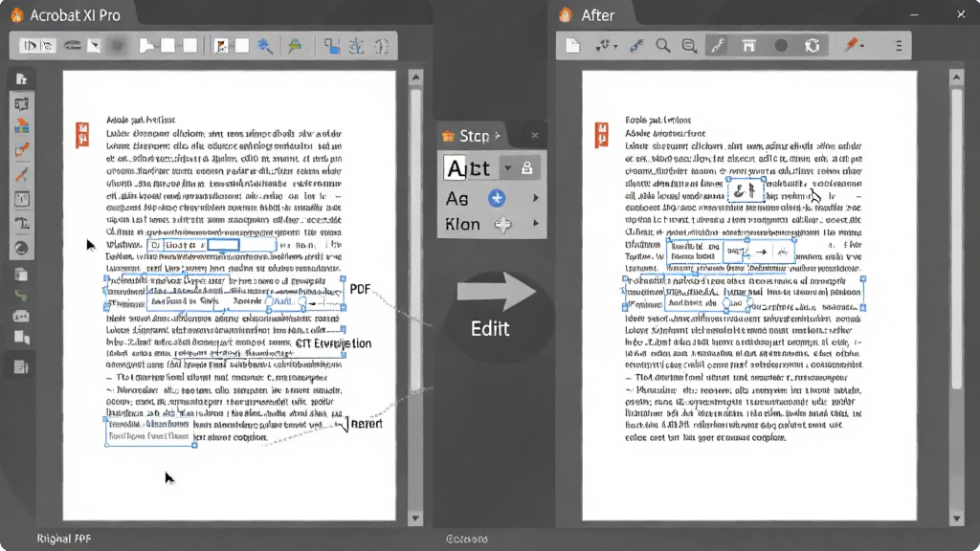
Task: Expand the Step panel title arrow
Action: 498,136
